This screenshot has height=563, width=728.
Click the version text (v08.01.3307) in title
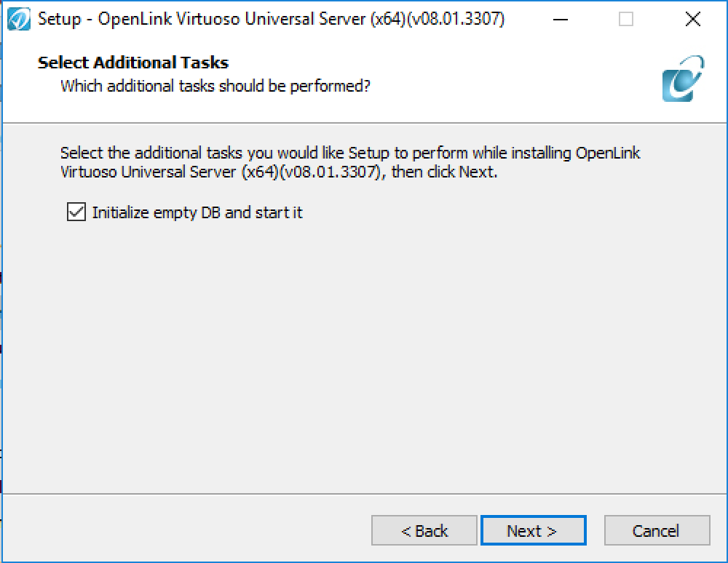456,19
